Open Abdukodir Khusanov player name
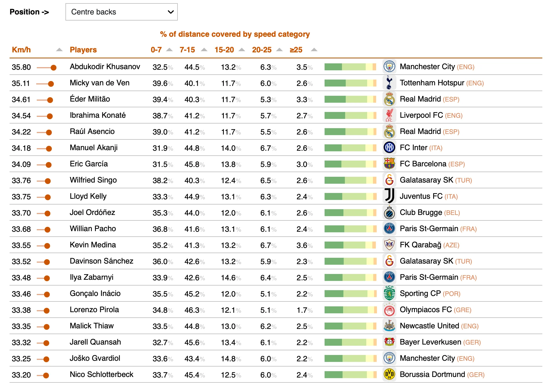Viewport: 551px width, 392px height. coord(105,67)
